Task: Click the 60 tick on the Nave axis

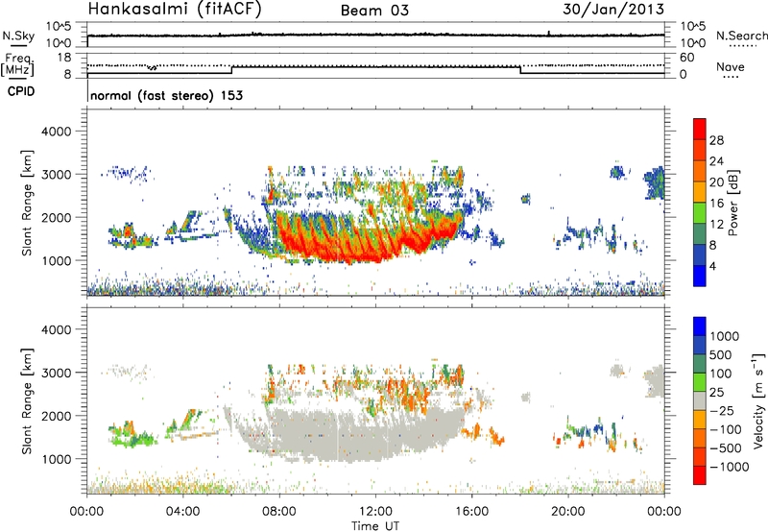Action: click(x=686, y=58)
